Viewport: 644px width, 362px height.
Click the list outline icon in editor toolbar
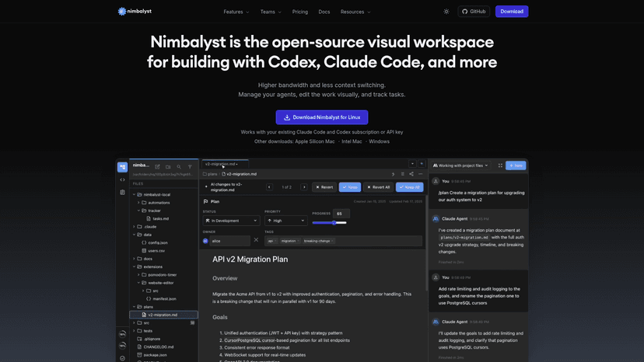pos(403,174)
